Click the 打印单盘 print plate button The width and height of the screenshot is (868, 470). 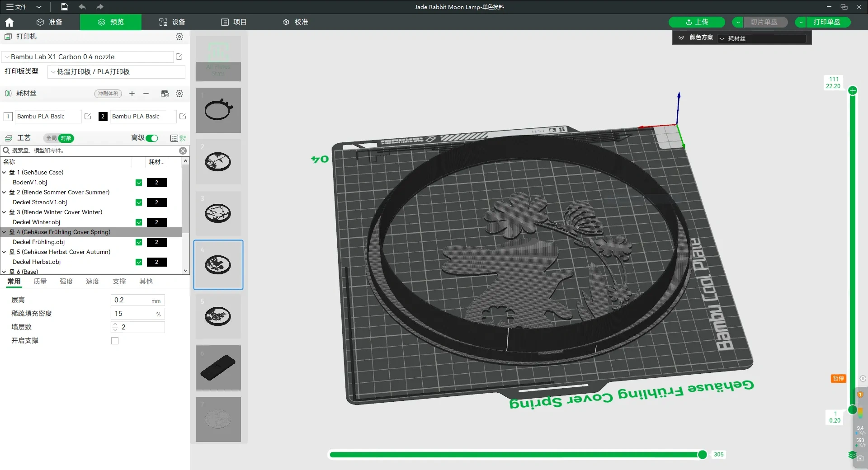pyautogui.click(x=827, y=22)
